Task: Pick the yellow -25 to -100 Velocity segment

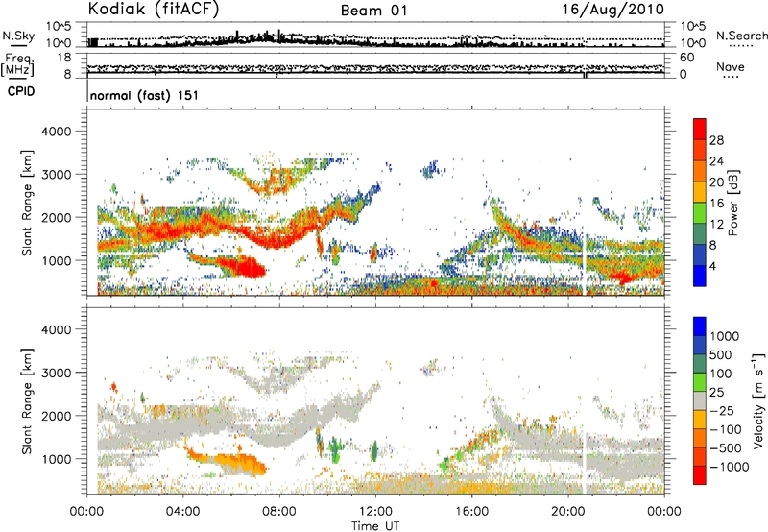Action: [x=700, y=420]
